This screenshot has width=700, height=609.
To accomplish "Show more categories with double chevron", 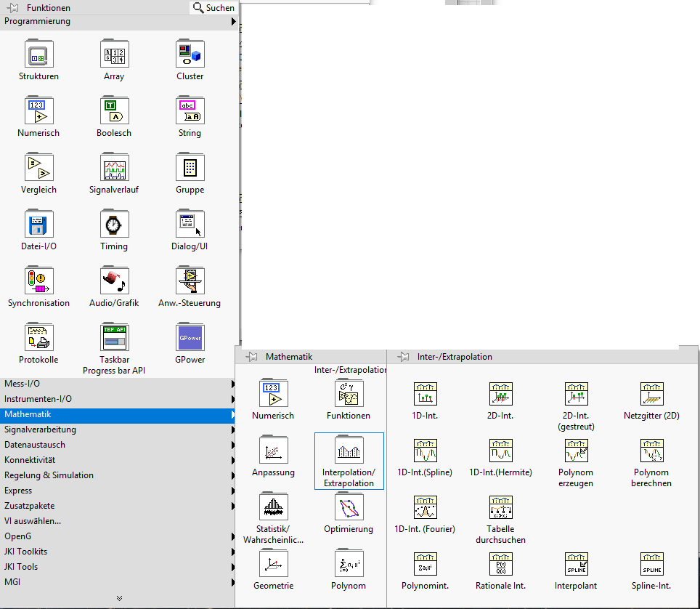I will click(x=119, y=598).
